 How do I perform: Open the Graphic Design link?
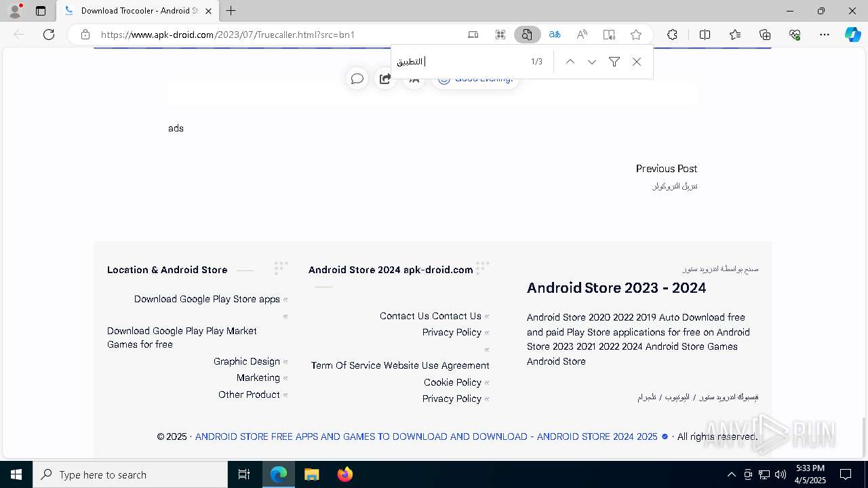pos(247,361)
